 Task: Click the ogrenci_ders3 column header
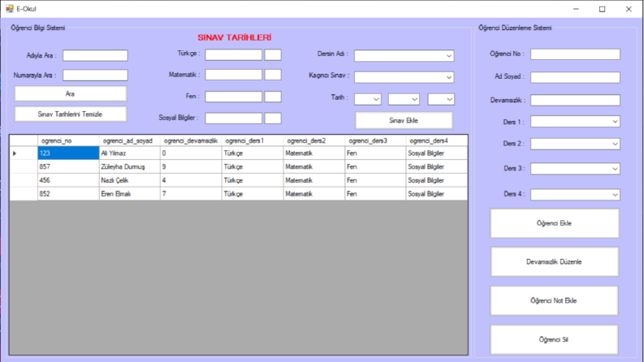coord(375,140)
